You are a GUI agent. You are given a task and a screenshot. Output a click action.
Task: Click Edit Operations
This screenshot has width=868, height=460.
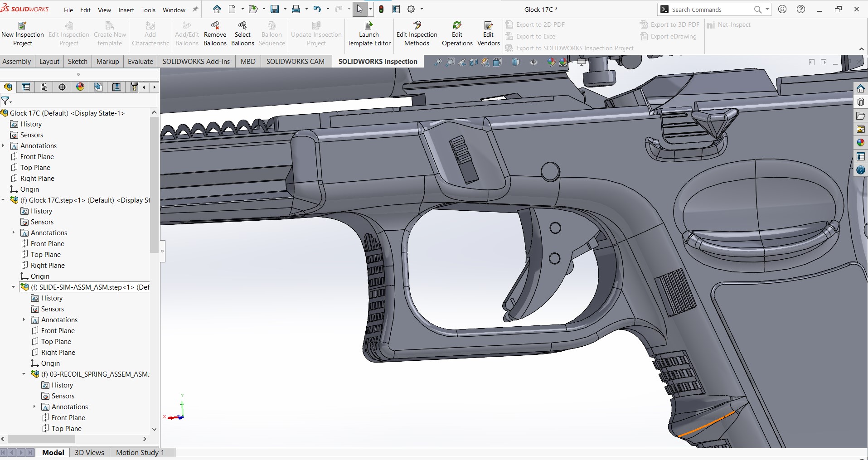click(457, 34)
